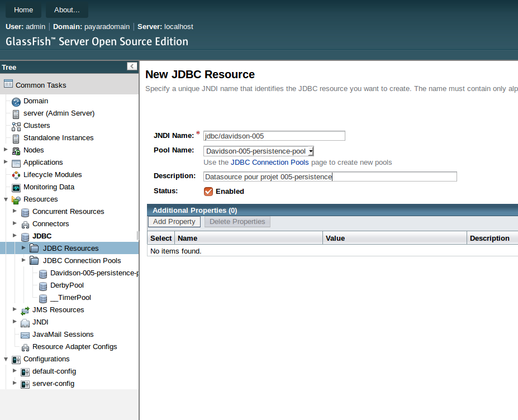Click the Resource Adapter Configs icon
This screenshot has height=420, width=518.
pyautogui.click(x=25, y=347)
